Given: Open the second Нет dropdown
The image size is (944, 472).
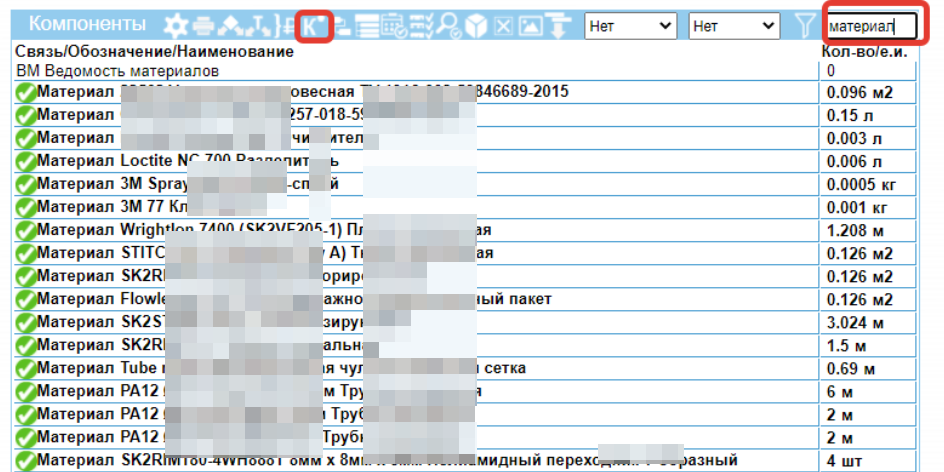Looking at the screenshot, I should pos(735,25).
